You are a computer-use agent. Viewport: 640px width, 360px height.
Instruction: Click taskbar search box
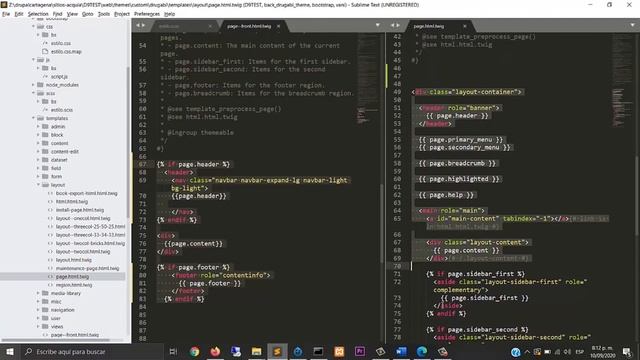(x=91, y=351)
